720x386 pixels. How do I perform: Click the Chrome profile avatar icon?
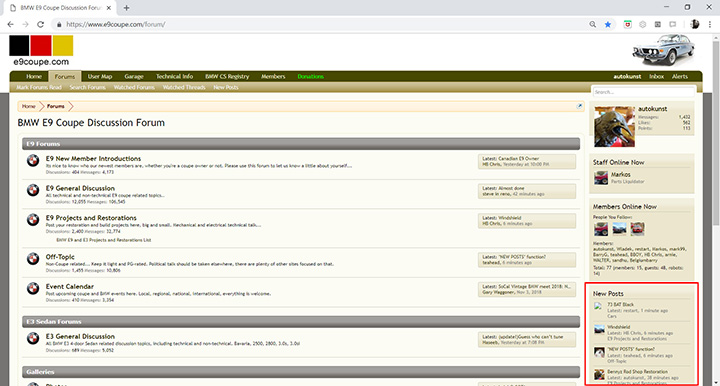pos(695,24)
